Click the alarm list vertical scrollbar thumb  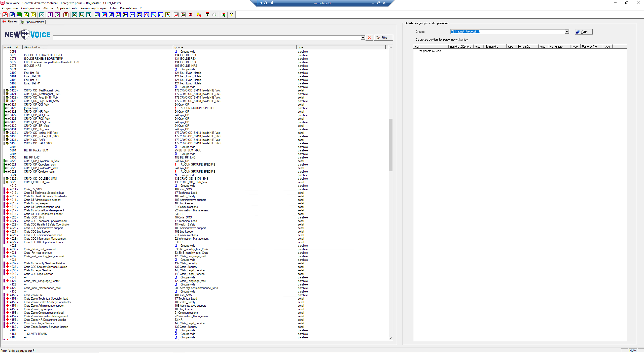pos(390,145)
